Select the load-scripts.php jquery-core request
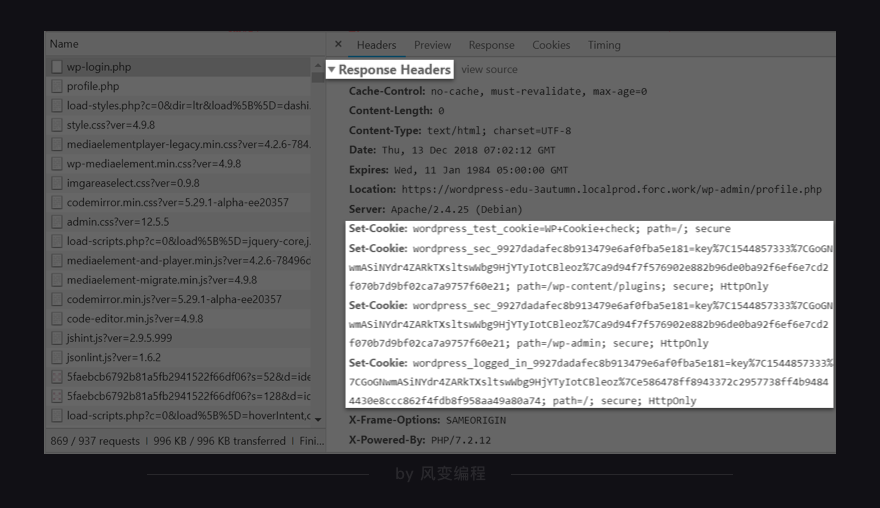This screenshot has height=508, width=880. tap(178, 241)
